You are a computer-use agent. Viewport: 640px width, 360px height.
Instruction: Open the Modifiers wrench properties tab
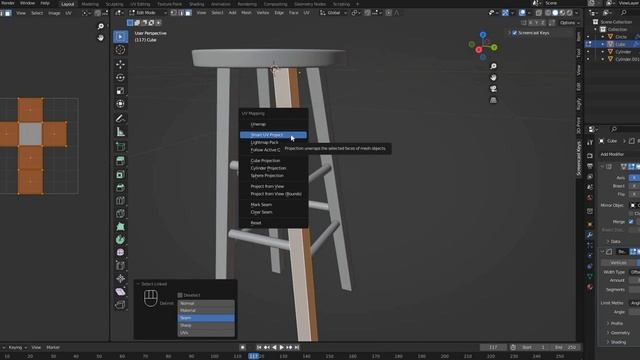click(590, 235)
